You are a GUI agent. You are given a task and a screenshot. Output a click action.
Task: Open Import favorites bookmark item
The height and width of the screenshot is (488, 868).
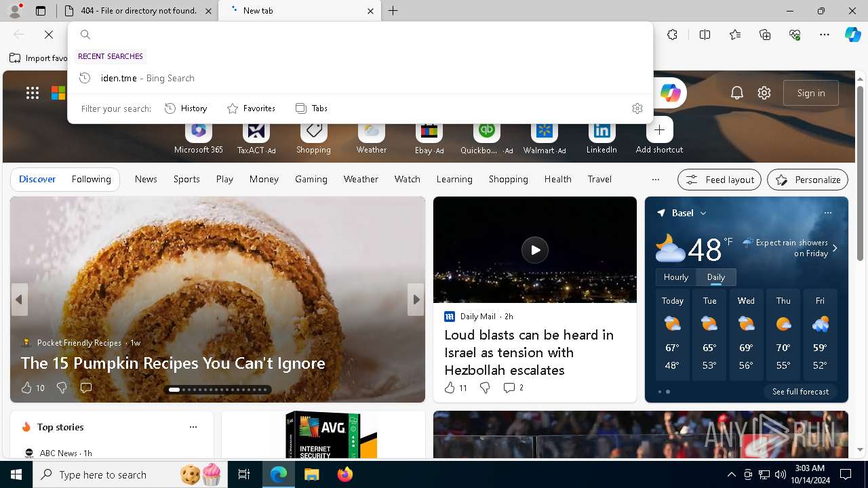tap(39, 58)
